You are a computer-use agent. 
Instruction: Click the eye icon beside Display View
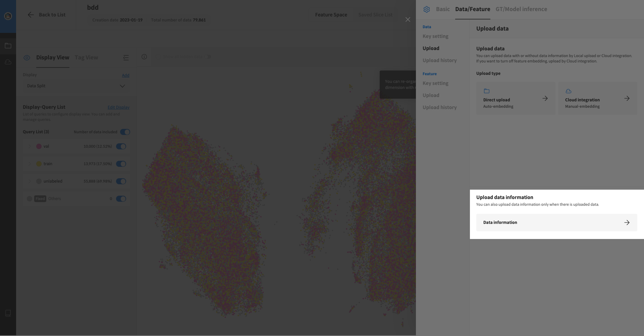(x=27, y=58)
